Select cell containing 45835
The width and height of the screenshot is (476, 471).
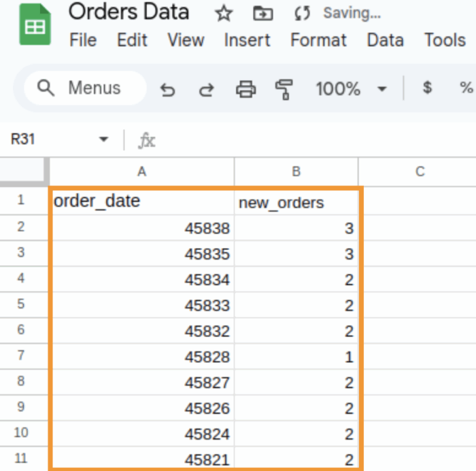143,254
